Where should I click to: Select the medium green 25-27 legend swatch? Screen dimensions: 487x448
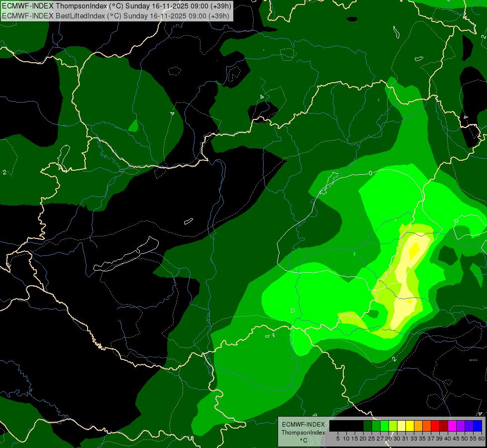[x=376, y=426]
